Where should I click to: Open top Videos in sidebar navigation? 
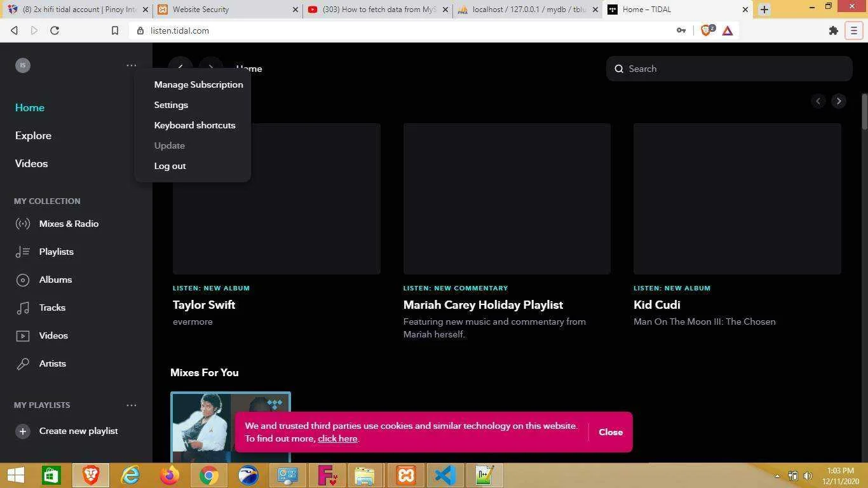[x=31, y=163]
